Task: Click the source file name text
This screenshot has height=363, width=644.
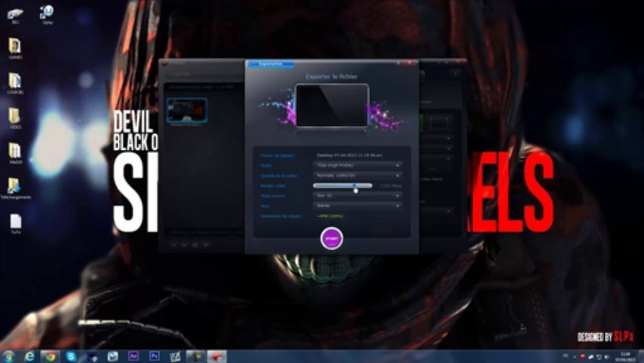Action: click(349, 155)
